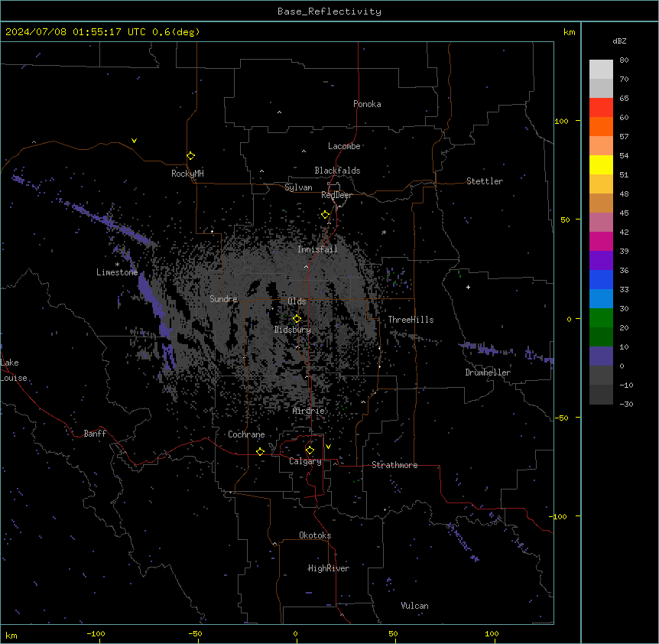Select the Olds label

tap(297, 301)
